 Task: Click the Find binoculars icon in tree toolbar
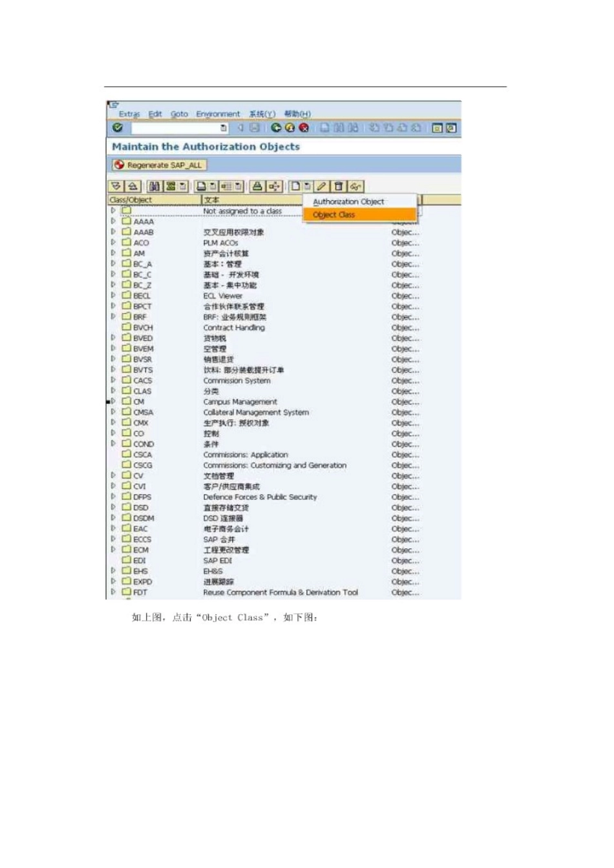(x=154, y=186)
